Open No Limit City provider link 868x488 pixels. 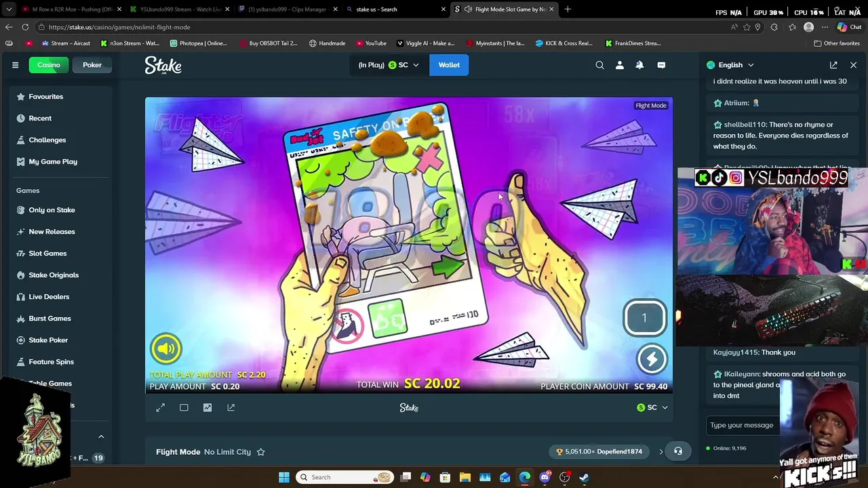(x=227, y=452)
